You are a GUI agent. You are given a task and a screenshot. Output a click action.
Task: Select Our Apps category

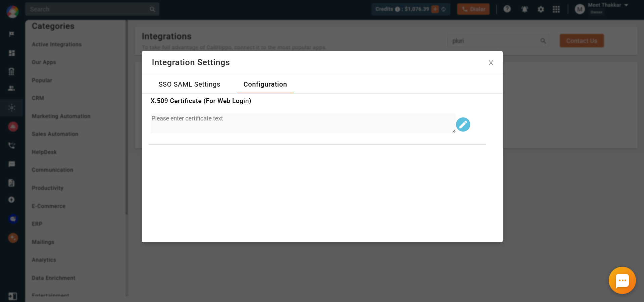44,62
